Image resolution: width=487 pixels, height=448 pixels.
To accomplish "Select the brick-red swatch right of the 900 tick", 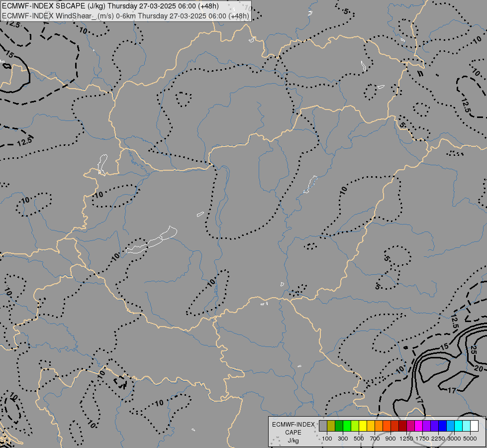I will (x=395, y=426).
